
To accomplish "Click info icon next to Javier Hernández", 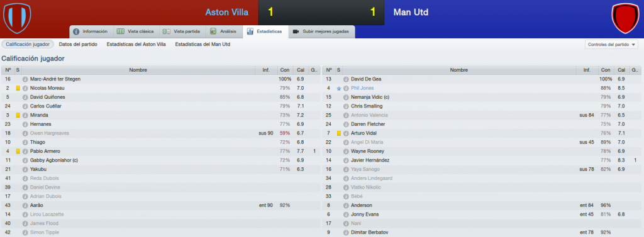I will tap(346, 160).
